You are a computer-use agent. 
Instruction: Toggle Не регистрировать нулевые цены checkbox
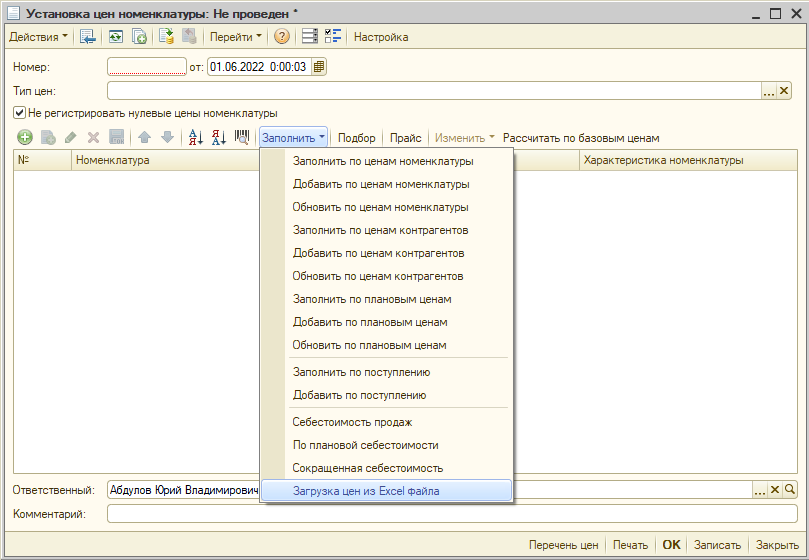[x=20, y=113]
